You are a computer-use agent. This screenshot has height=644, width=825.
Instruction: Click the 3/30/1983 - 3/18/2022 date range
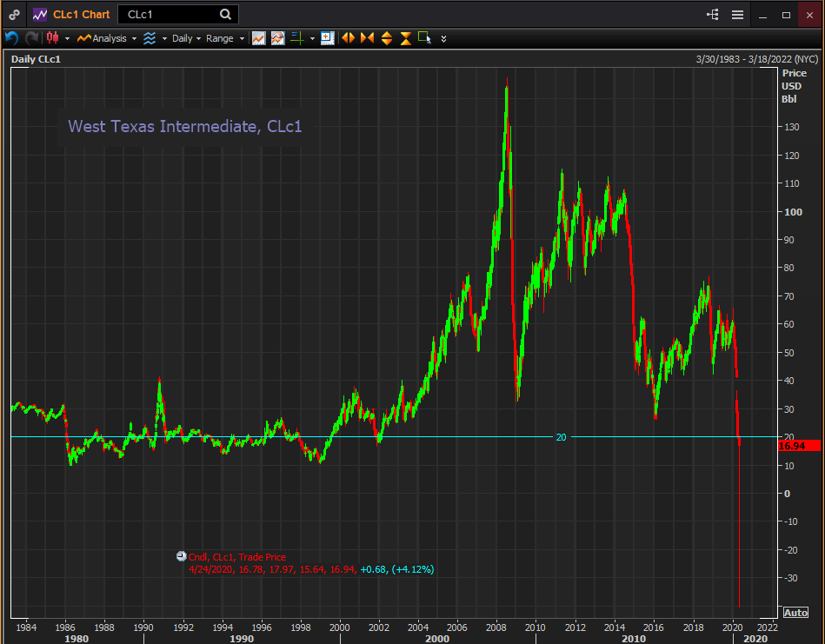[x=756, y=59]
